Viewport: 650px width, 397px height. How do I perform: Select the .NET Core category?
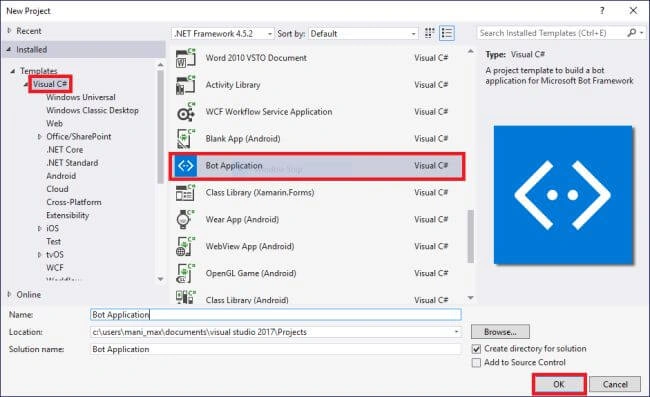pos(65,150)
